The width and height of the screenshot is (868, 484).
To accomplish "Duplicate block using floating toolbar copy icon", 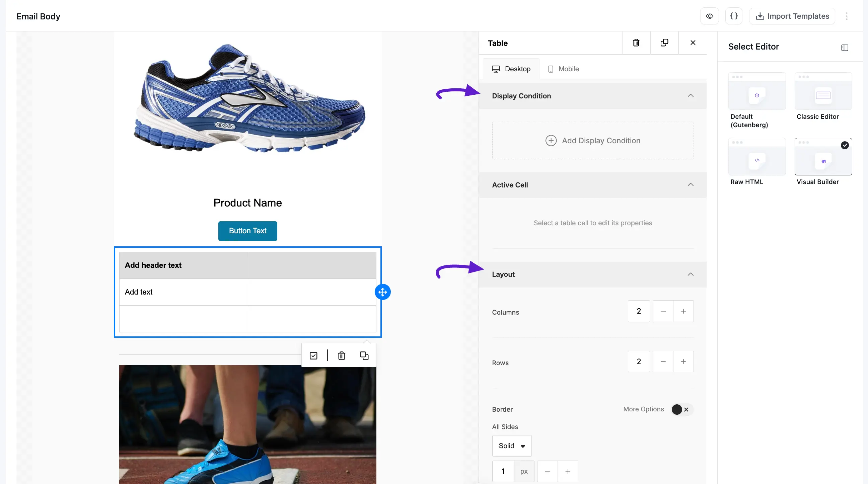I will click(364, 356).
